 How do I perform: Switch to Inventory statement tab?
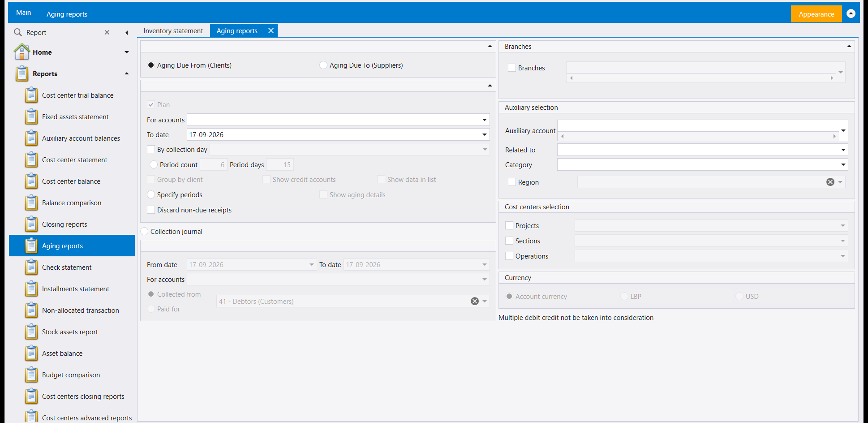(173, 30)
